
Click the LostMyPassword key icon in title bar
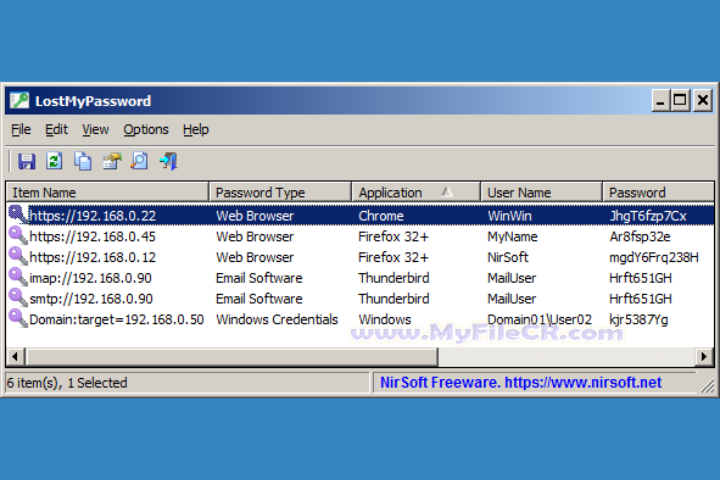19,101
